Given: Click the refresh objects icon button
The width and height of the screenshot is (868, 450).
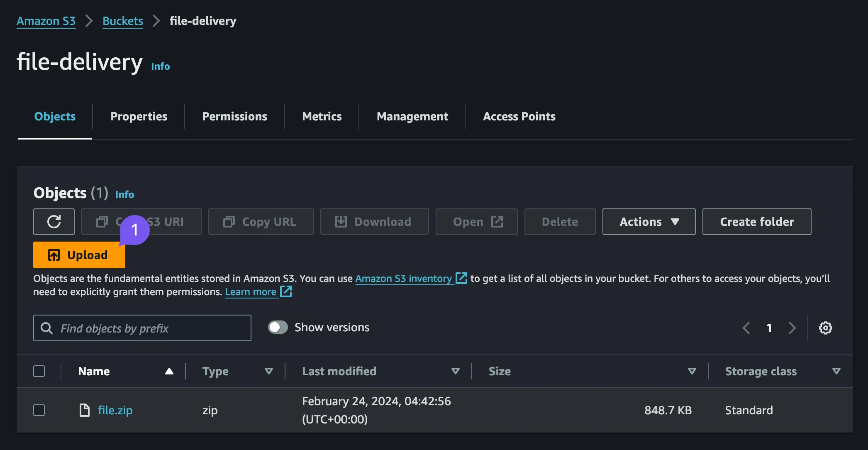Looking at the screenshot, I should (x=54, y=222).
